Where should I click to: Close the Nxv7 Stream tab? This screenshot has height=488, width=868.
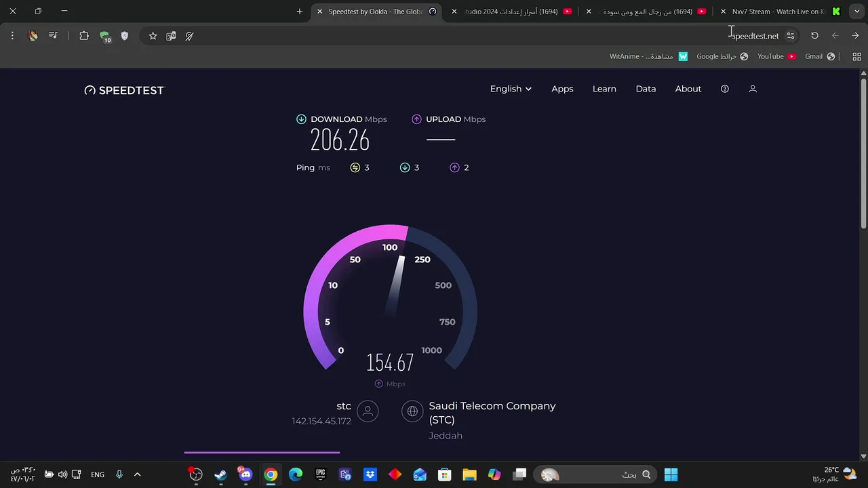pyautogui.click(x=723, y=12)
